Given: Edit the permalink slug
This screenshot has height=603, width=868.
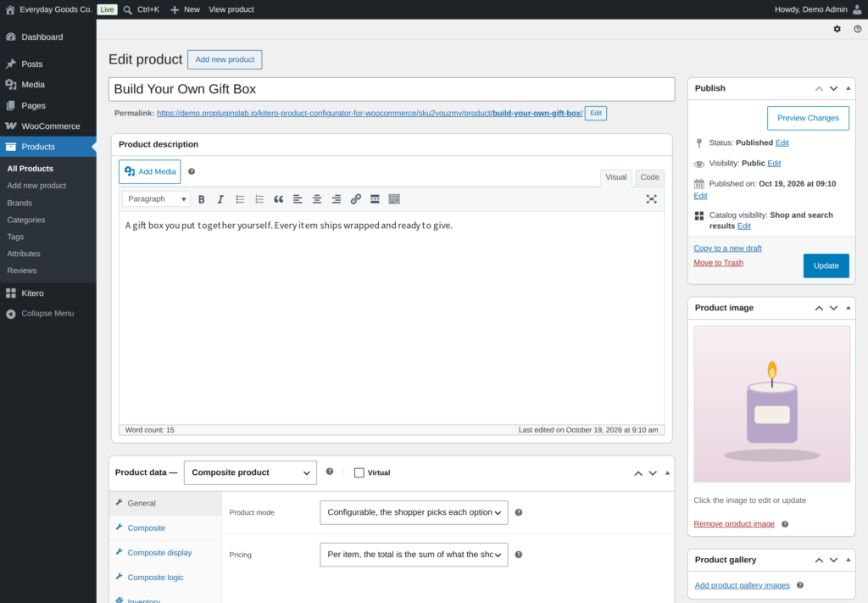Looking at the screenshot, I should click(x=596, y=113).
